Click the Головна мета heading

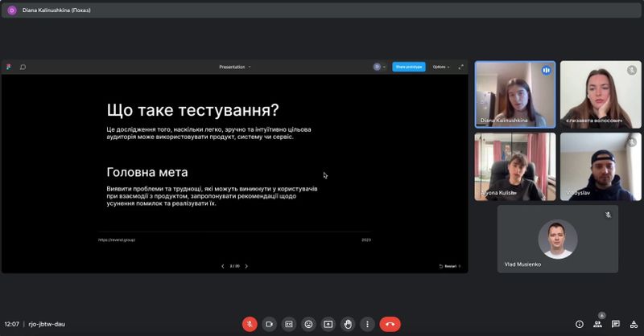147,172
